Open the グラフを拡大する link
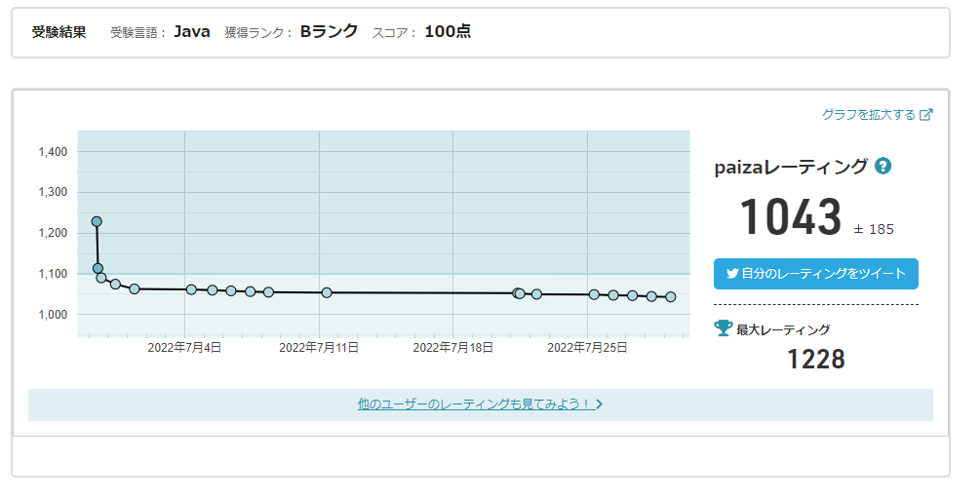This screenshot has height=499, width=980. (868, 115)
